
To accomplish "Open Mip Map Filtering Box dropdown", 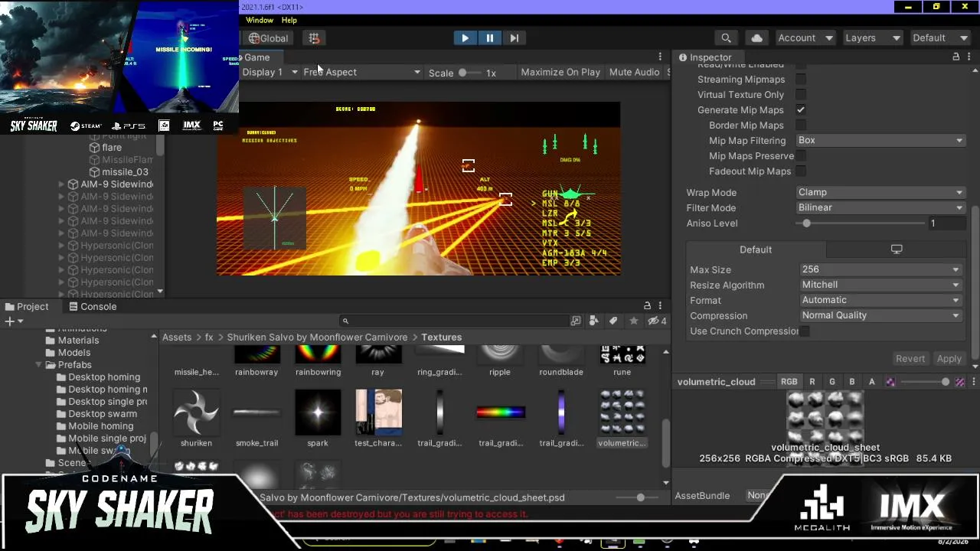I will coord(880,141).
